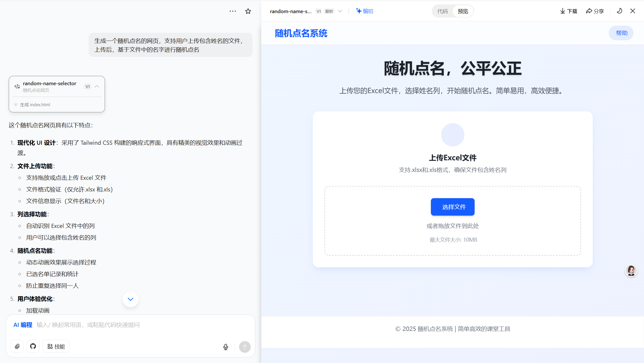Click the paperclip attachment icon

click(x=17, y=346)
